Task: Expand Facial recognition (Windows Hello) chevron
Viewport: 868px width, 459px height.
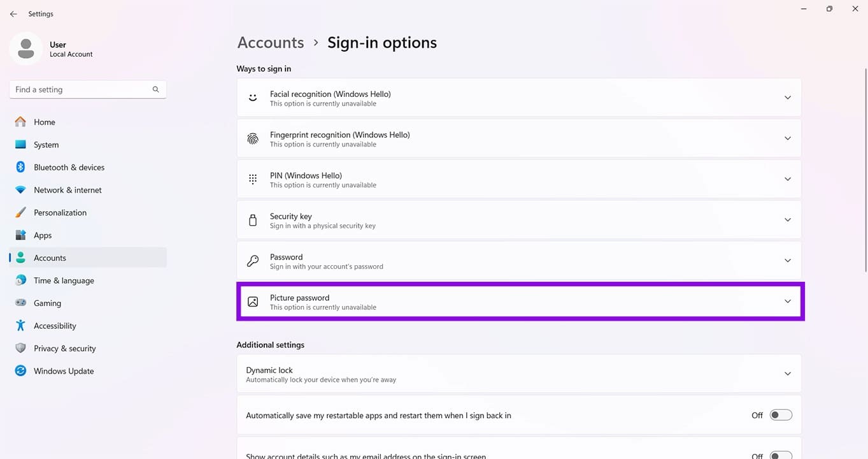Action: click(x=788, y=98)
